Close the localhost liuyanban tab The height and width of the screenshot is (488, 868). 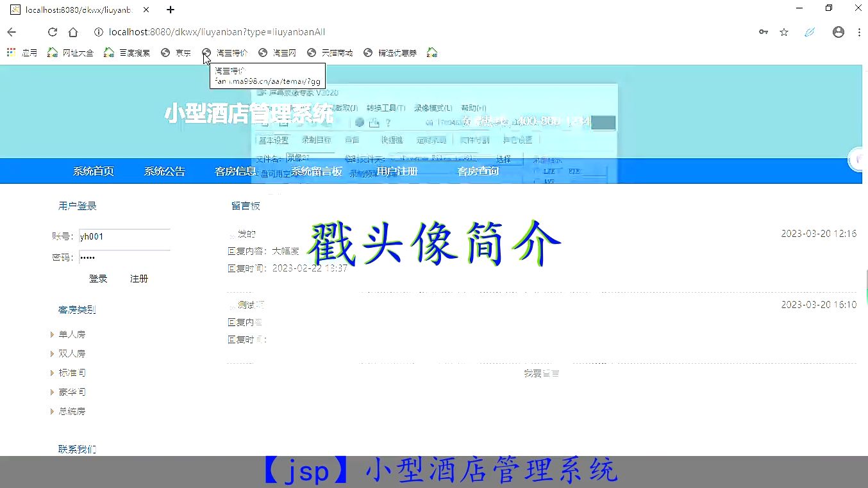147,10
